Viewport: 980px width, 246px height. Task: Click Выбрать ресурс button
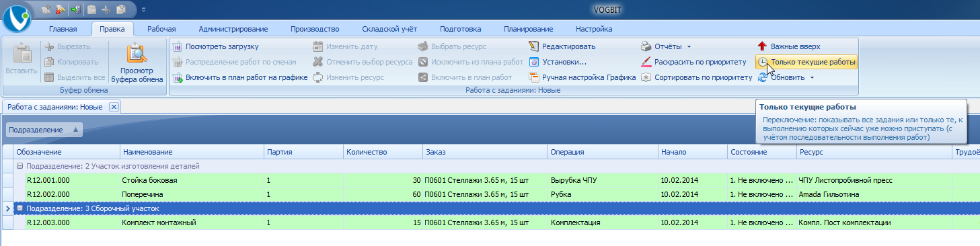452,46
